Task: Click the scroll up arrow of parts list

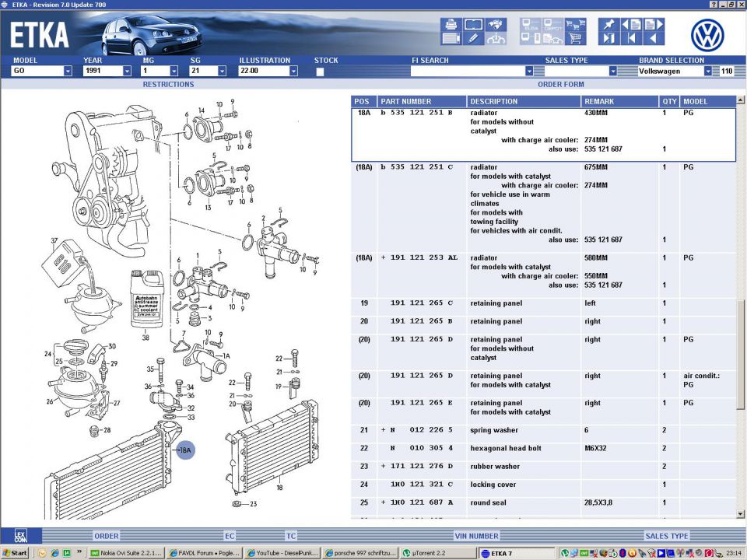Action: [x=740, y=100]
